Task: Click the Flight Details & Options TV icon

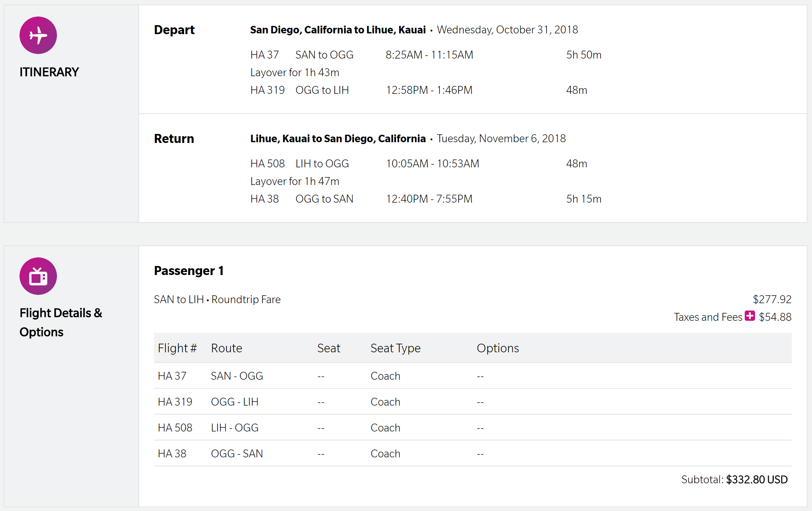Action: 38,276
